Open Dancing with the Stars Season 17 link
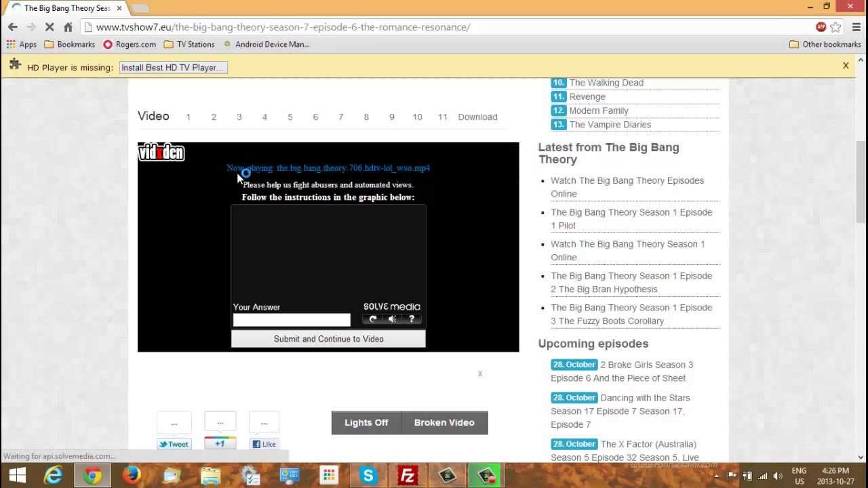This screenshot has height=488, width=868. coord(620,411)
